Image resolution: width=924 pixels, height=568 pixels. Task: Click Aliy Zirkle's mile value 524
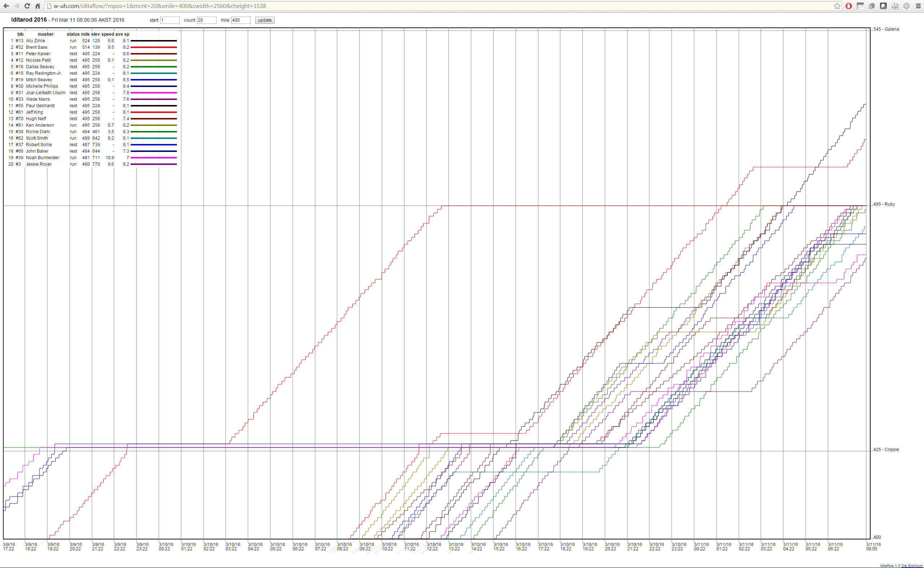click(x=86, y=40)
